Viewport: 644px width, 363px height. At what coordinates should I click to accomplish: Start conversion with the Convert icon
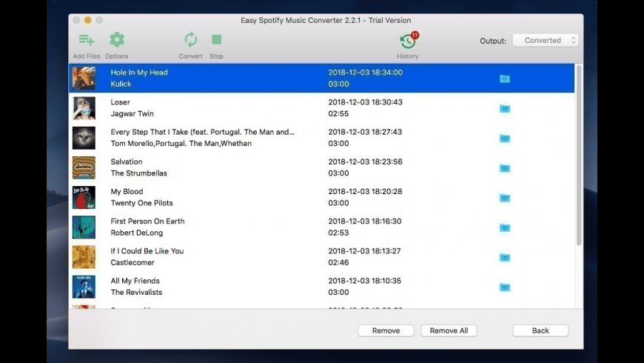point(190,40)
